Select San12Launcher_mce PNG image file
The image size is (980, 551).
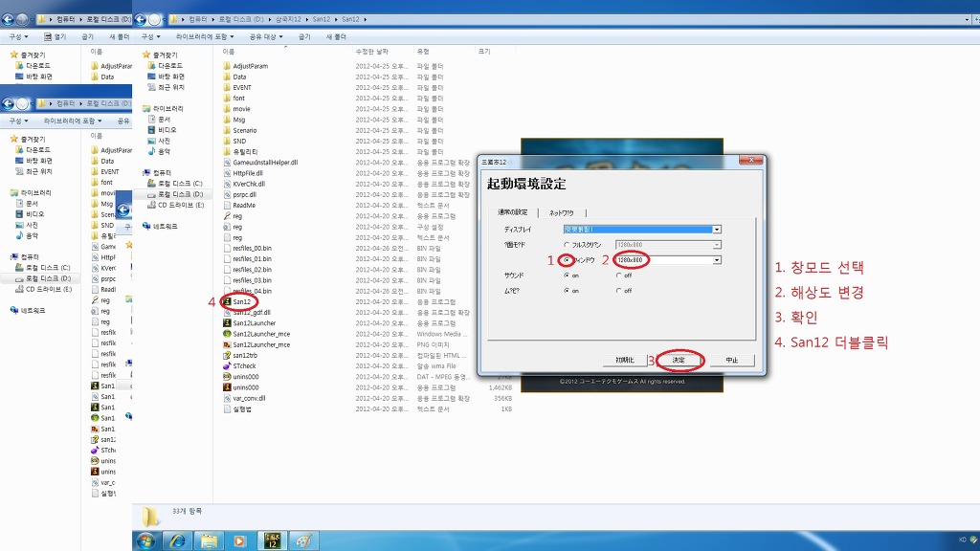coord(260,344)
